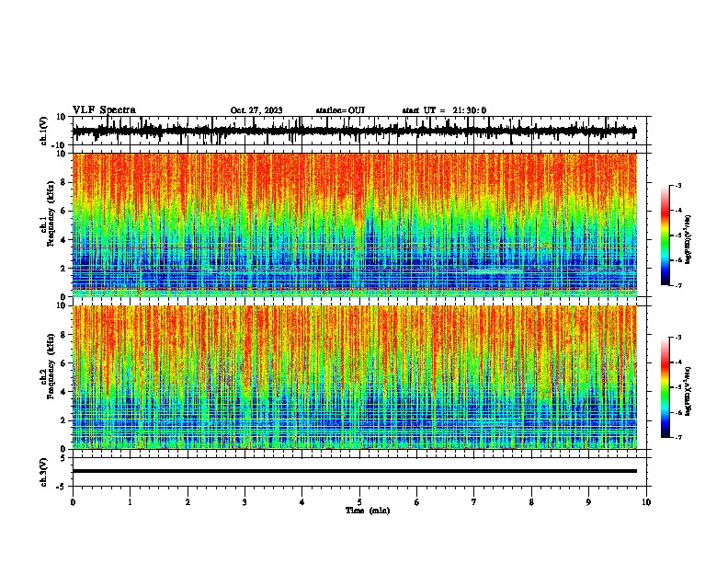This screenshot has height=563, width=728.
Task: Click the ch.1(V) waveform axis label
Action: pos(44,131)
